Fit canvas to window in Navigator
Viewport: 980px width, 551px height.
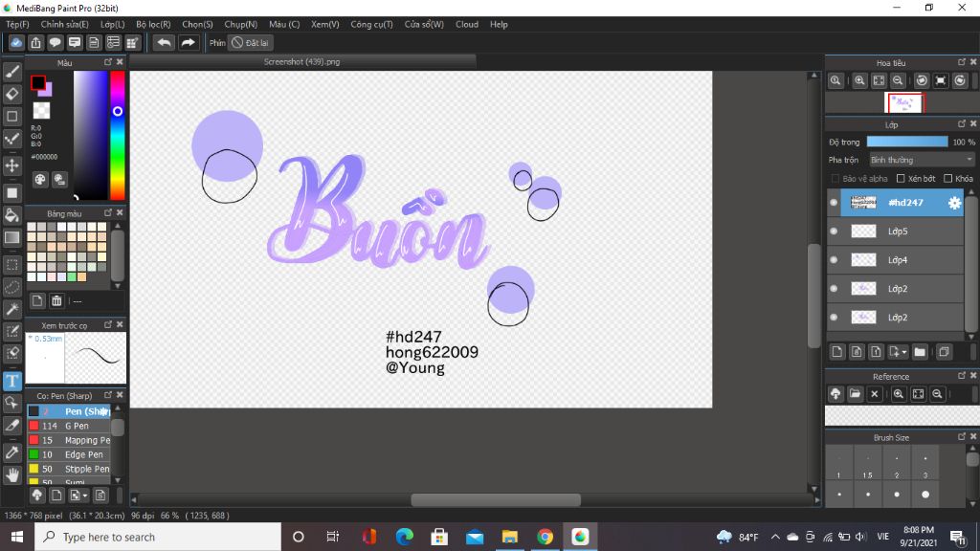(879, 80)
